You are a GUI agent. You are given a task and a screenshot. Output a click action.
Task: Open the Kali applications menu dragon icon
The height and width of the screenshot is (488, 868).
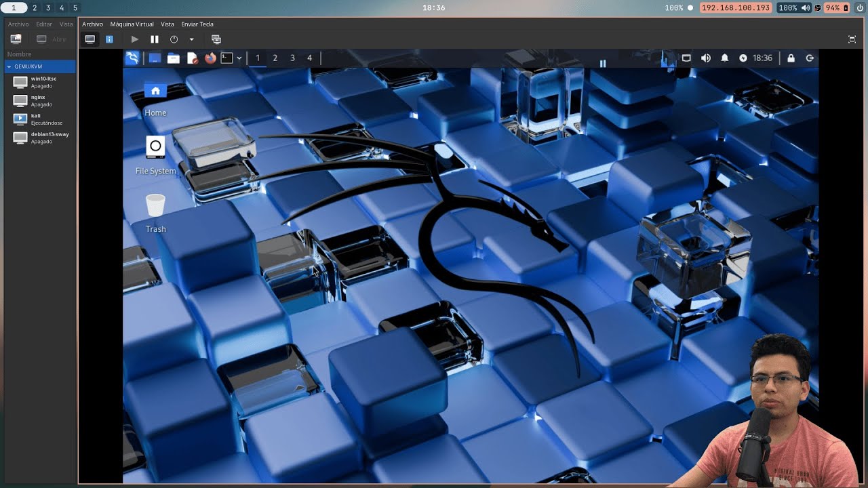coord(132,58)
